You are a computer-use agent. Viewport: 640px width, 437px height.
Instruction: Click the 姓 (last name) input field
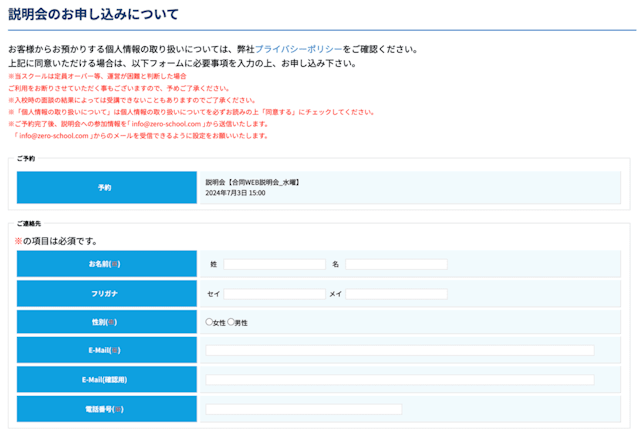[x=274, y=264]
